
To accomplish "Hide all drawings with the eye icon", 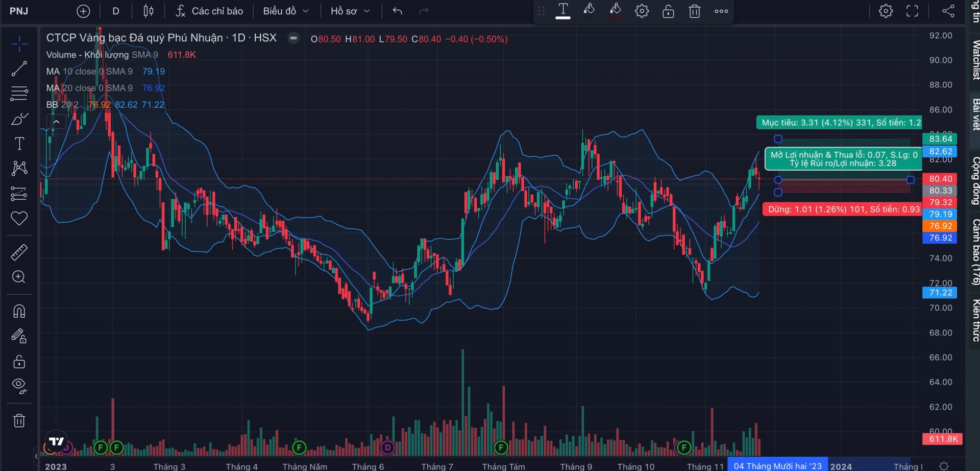I will (x=19, y=386).
